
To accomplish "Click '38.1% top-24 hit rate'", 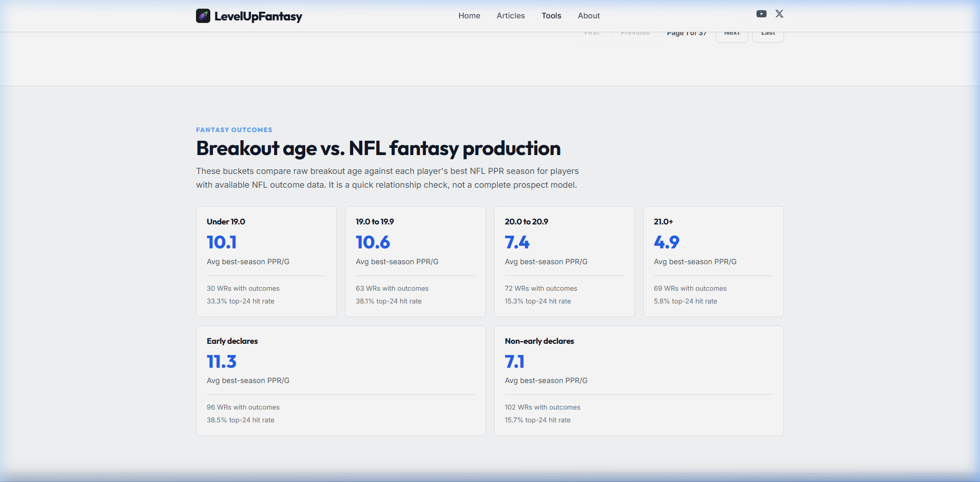I will click(x=388, y=301).
